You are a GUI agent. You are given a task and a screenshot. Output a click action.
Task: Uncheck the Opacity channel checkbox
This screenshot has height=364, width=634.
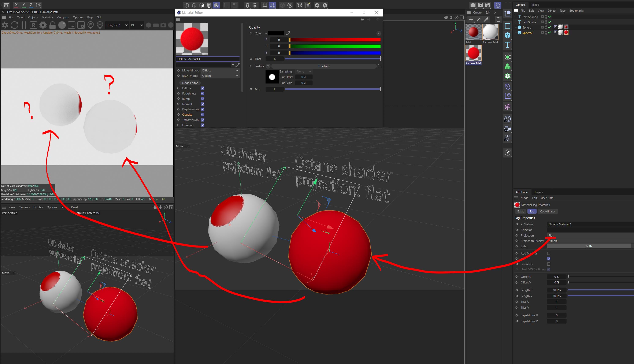(203, 115)
